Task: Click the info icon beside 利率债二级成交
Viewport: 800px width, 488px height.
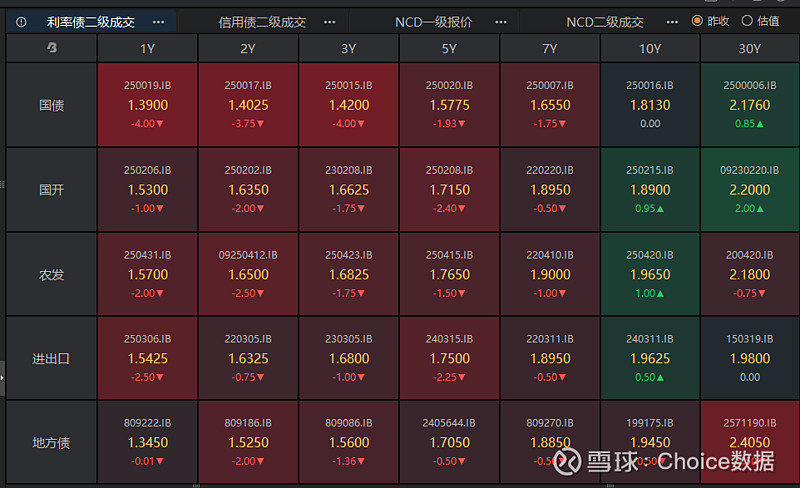Action: point(21,21)
